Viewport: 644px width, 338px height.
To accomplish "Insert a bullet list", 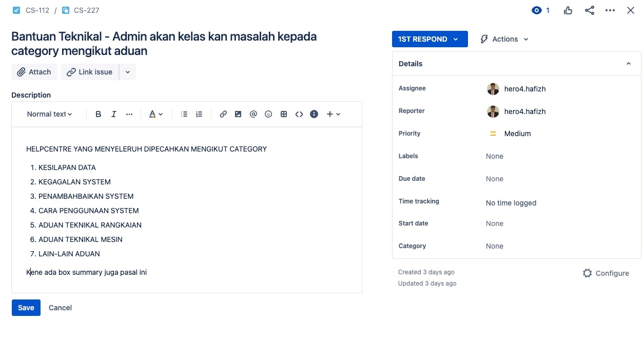I will tap(184, 114).
